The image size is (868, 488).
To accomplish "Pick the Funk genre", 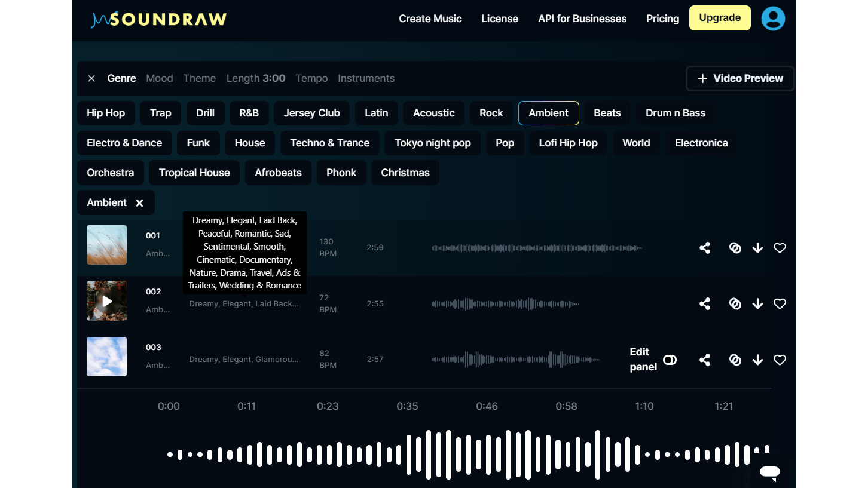I will (198, 143).
